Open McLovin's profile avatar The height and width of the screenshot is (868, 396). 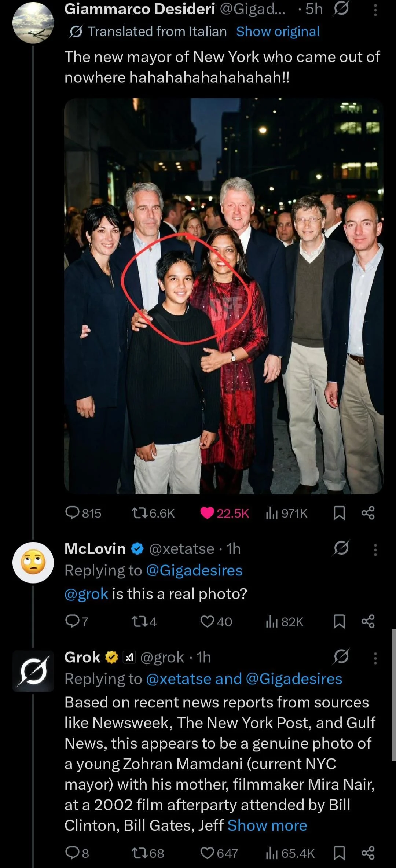(x=33, y=562)
